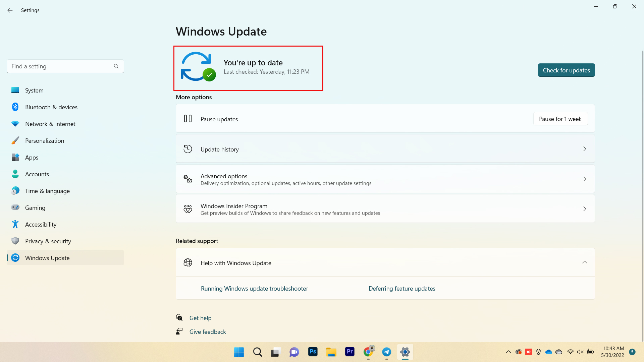Viewport: 644px width, 362px height.
Task: Click the paintbrush Personalization icon
Action: 15,140
